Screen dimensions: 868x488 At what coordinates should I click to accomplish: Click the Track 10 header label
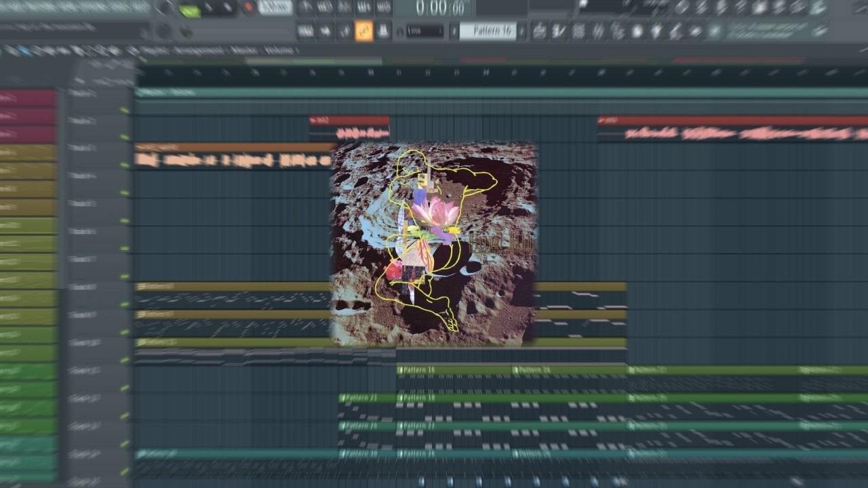coord(83,343)
